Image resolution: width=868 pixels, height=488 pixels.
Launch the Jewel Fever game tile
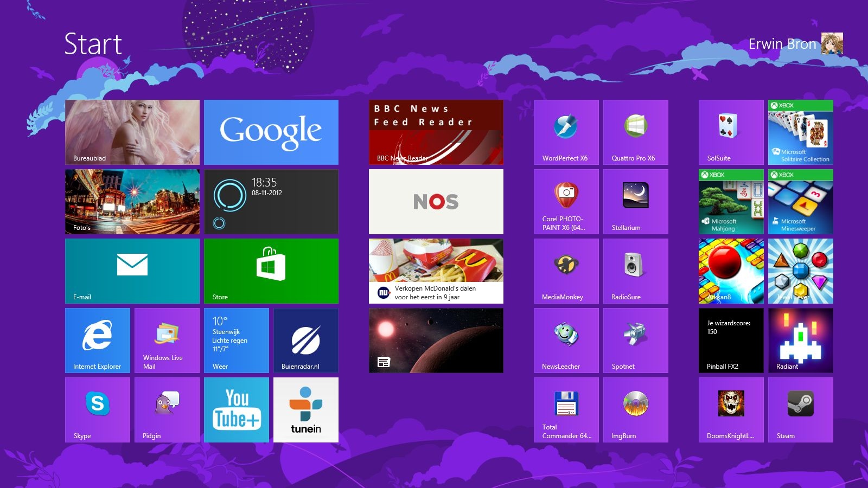click(801, 271)
